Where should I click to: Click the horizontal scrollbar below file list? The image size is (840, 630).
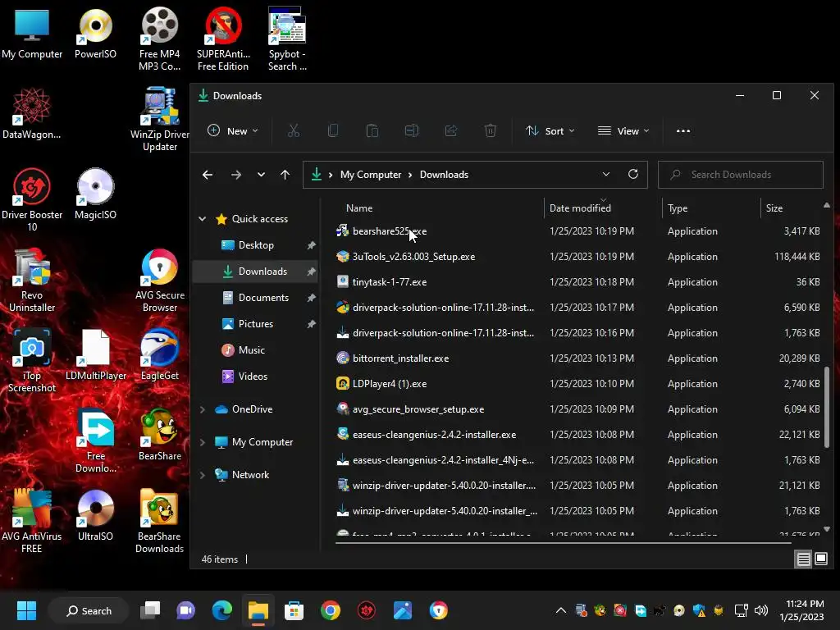pyautogui.click(x=564, y=543)
